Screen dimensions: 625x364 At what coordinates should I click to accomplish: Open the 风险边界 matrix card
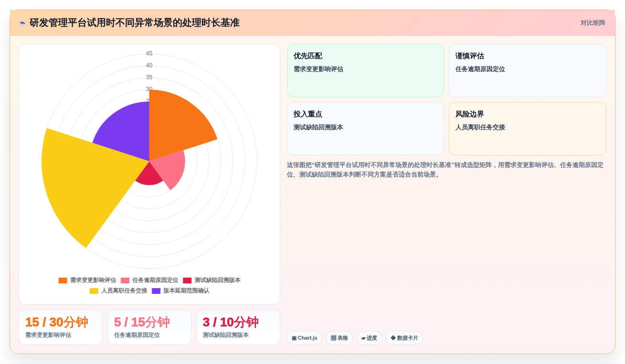pos(528,129)
